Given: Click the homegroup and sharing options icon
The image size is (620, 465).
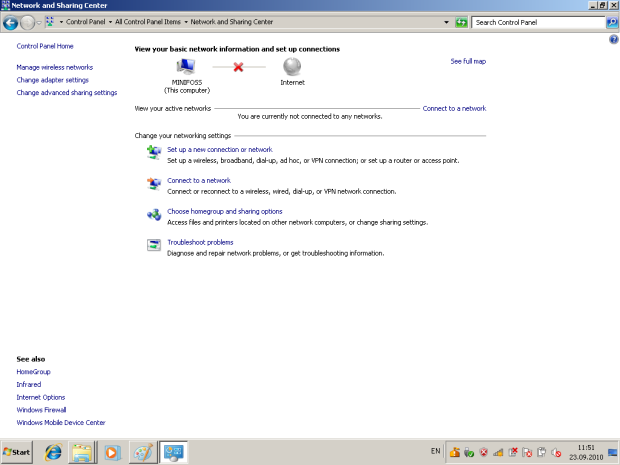Looking at the screenshot, I should pos(154,214).
